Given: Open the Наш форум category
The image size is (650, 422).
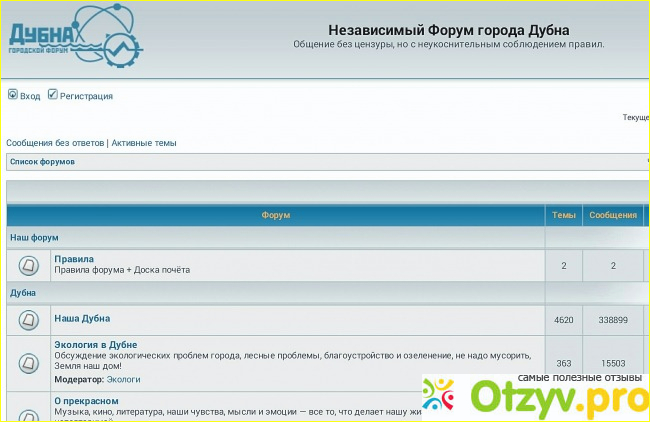Looking at the screenshot, I should (34, 237).
